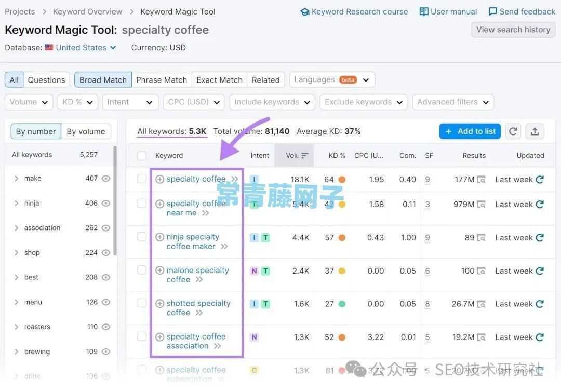Select the By volume grouping button
Image resolution: width=561 pixels, height=392 pixels.
(86, 132)
